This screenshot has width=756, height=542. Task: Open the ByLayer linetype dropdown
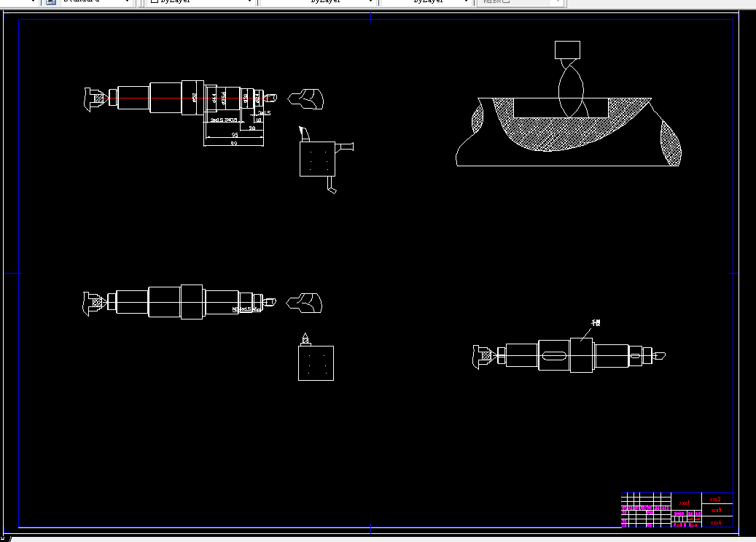[x=317, y=1]
